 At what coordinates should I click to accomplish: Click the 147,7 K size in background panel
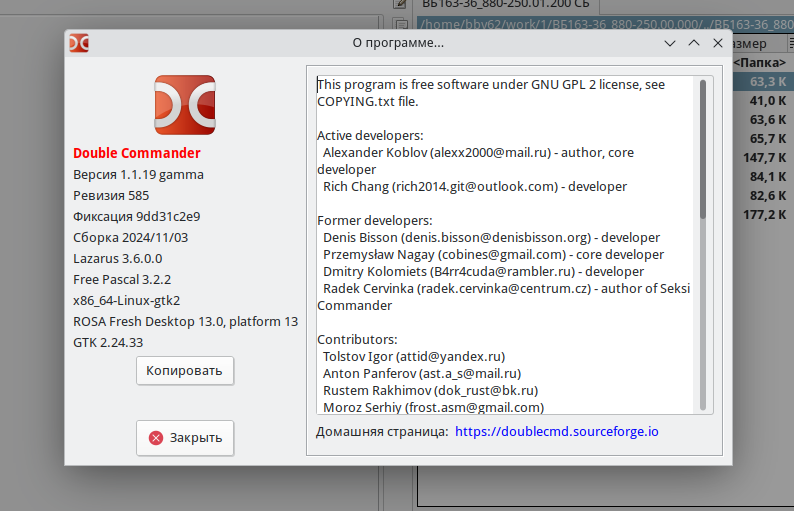tap(765, 158)
